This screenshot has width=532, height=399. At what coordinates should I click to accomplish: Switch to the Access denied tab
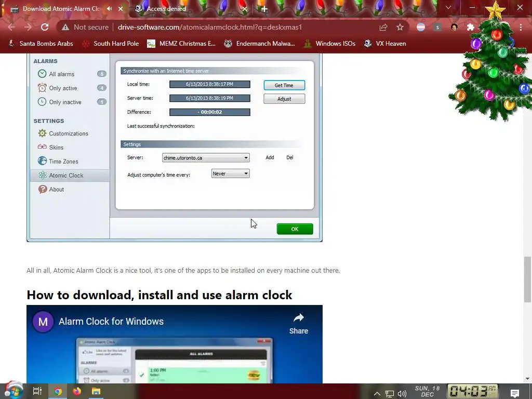190,9
